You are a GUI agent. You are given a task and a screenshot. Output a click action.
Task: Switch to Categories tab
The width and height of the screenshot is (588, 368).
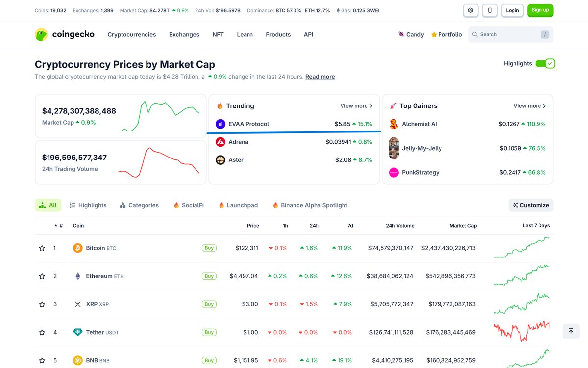[x=139, y=205]
